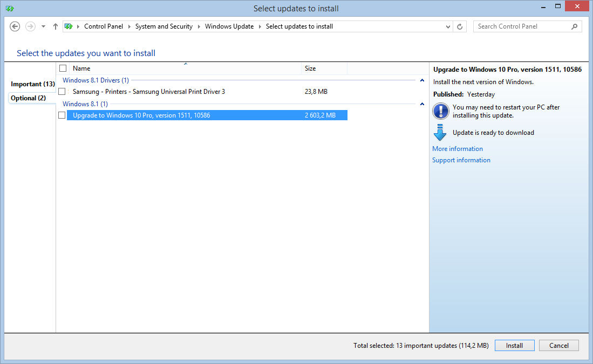Screen dimensions: 593x364
Task: Switch to Important (13) updates tab
Action: (x=33, y=84)
